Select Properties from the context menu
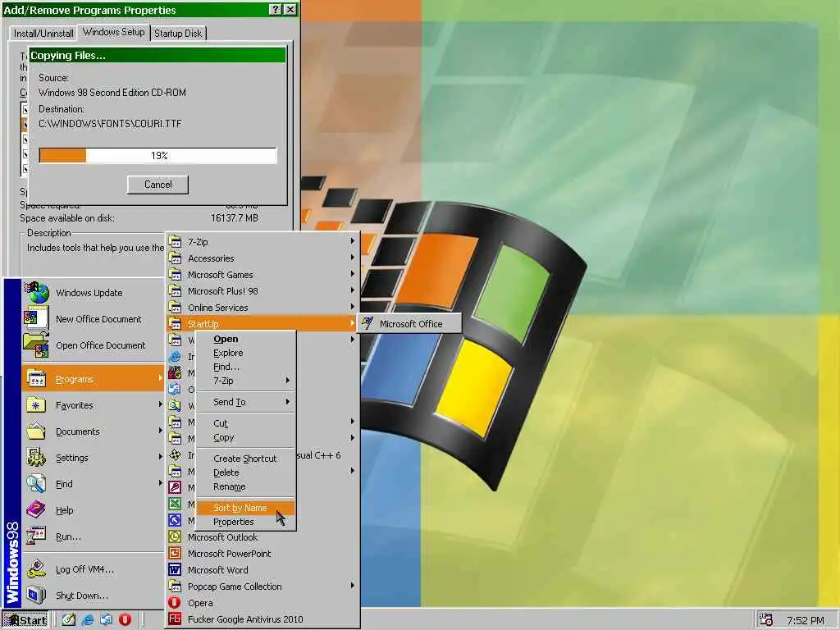 [x=246, y=522]
